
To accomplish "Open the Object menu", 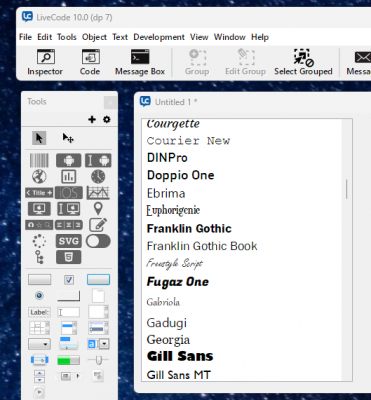I will pos(94,37).
